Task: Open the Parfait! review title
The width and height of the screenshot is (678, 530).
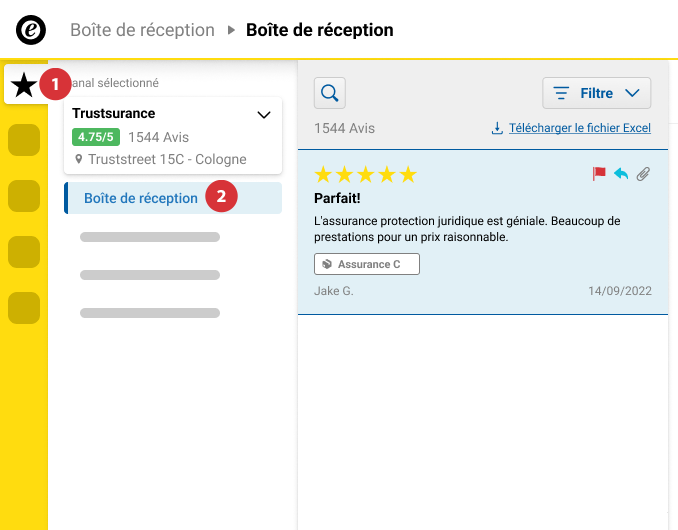Action: coord(337,198)
